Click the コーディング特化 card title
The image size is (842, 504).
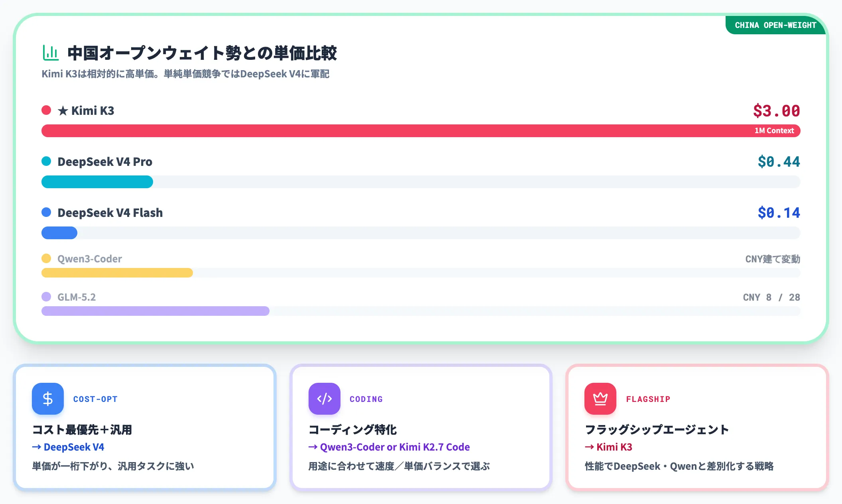(352, 430)
